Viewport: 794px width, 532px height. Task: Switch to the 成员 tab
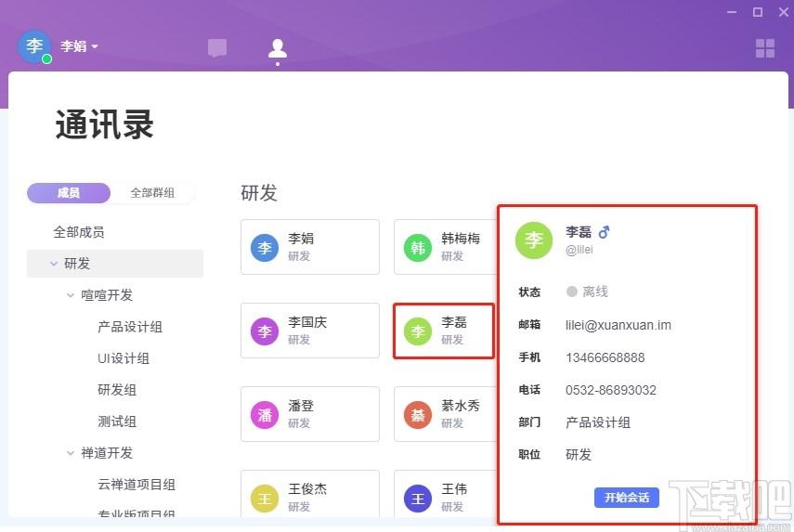coord(69,193)
